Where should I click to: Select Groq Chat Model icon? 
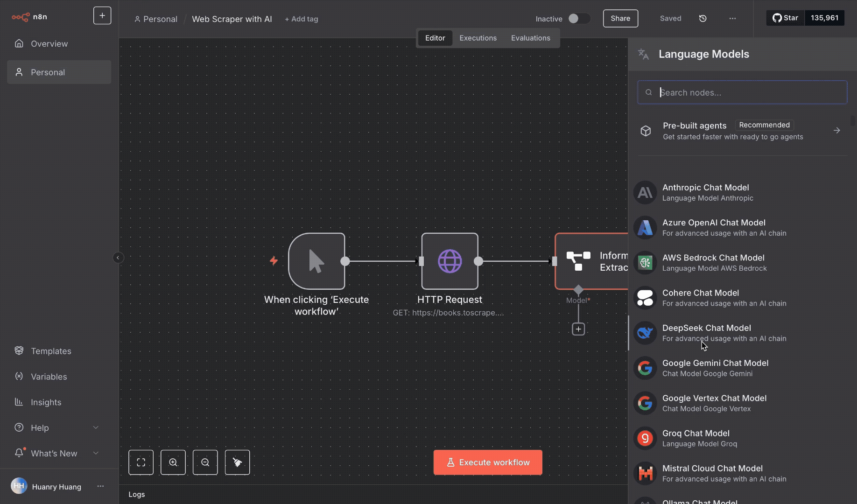[x=645, y=438]
